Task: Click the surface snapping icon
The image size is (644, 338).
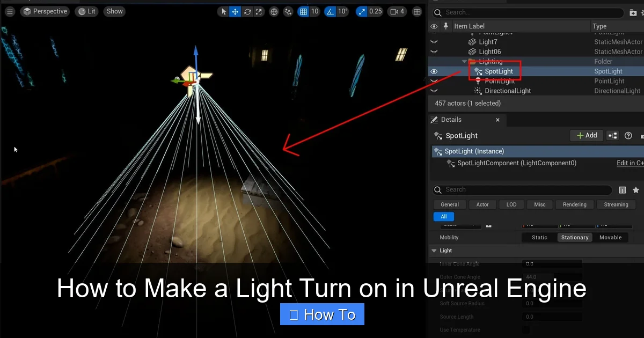Action: [x=288, y=11]
